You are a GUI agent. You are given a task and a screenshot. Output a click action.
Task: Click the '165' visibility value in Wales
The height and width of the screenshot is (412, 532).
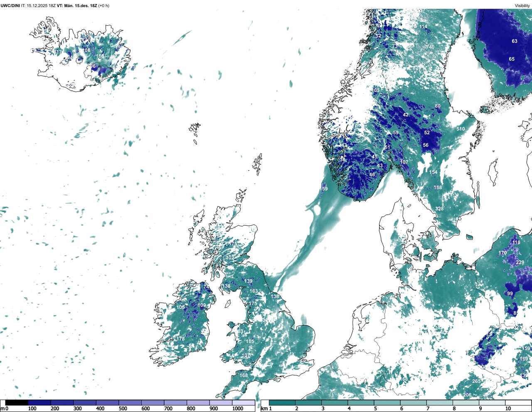click(x=250, y=341)
